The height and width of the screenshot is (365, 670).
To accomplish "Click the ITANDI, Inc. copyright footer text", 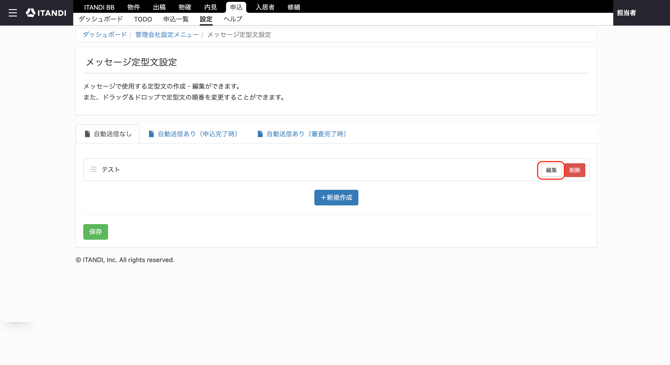I will [x=125, y=260].
